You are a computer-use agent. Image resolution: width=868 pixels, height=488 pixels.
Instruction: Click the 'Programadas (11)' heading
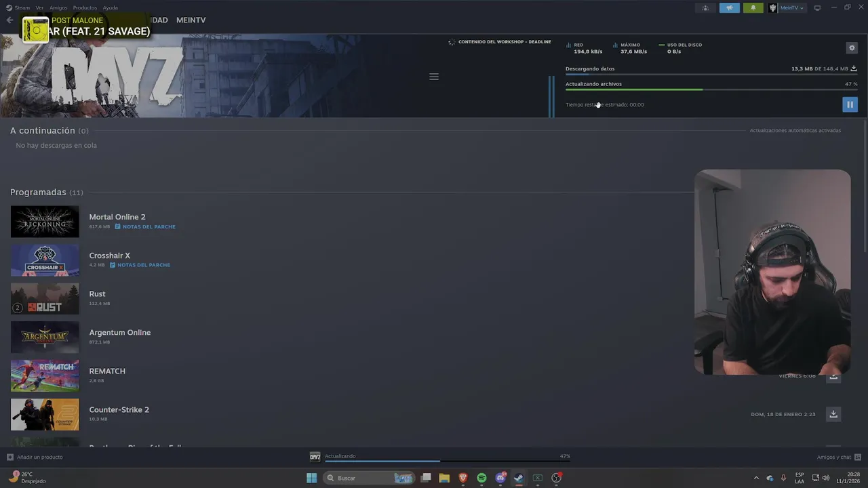click(47, 192)
